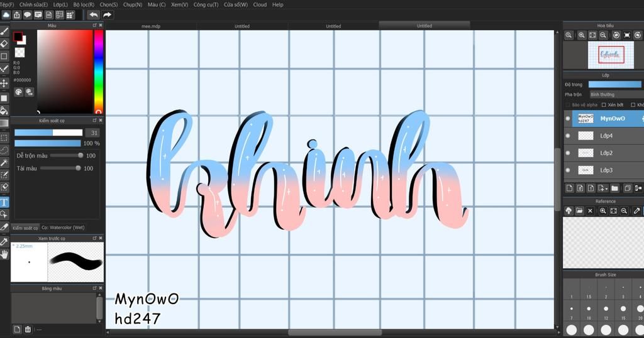This screenshot has width=644, height=338.
Task: Switch to the Kiểm soát cọ tab
Action: tap(25, 227)
